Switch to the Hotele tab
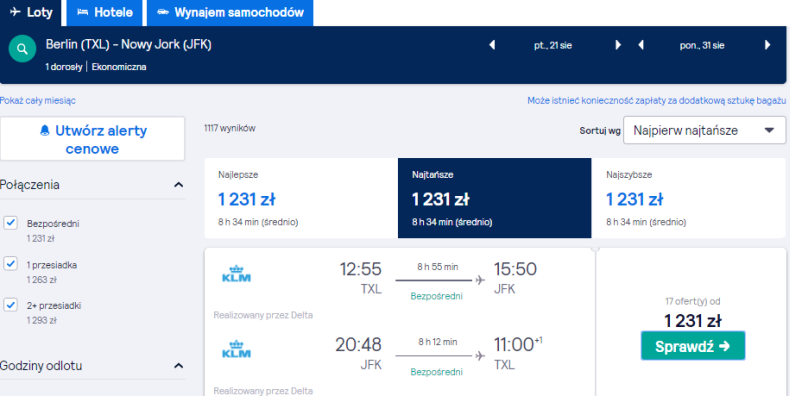 pyautogui.click(x=105, y=13)
